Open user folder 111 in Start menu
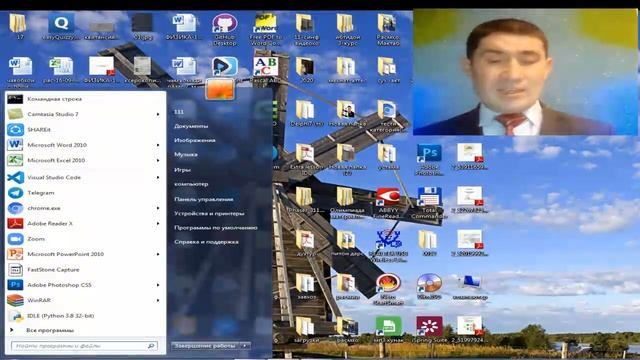This screenshot has width=640, height=360. click(179, 112)
